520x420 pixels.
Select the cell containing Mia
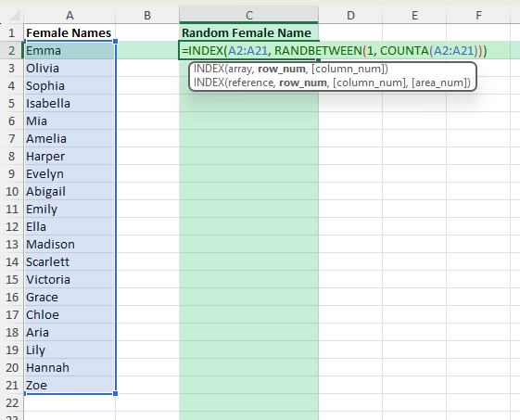(x=70, y=121)
